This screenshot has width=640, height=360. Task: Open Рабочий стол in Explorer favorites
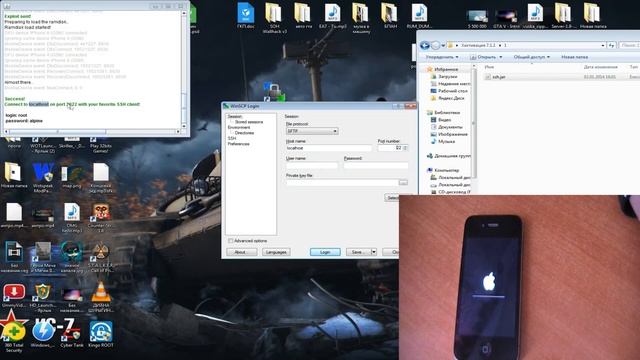[449, 91]
